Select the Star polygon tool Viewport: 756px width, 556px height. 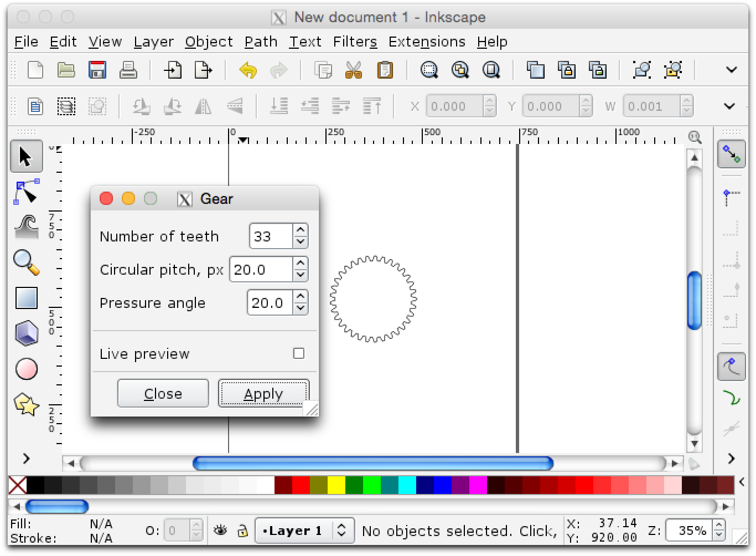click(26, 404)
